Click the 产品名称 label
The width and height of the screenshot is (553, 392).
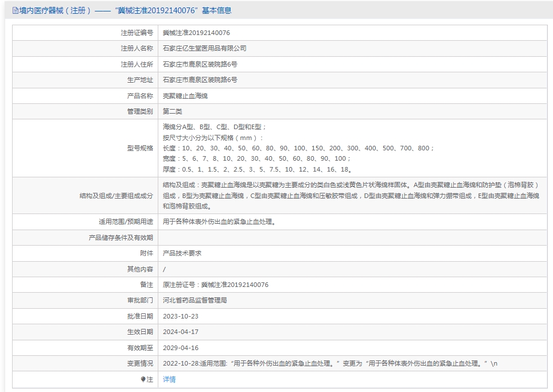140,96
